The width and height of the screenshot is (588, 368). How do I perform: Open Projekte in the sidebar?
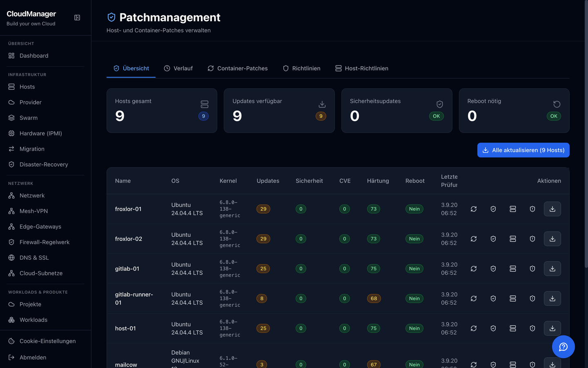[46, 304]
